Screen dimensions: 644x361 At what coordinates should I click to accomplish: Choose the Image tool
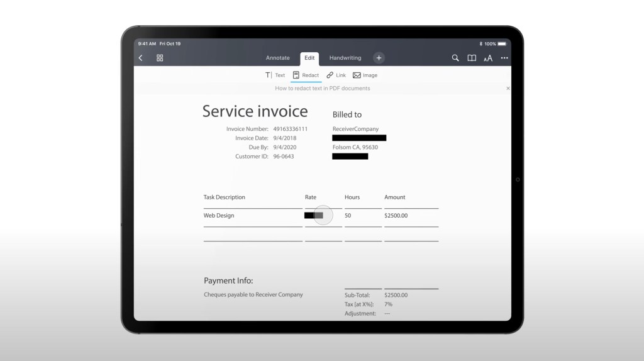point(365,75)
